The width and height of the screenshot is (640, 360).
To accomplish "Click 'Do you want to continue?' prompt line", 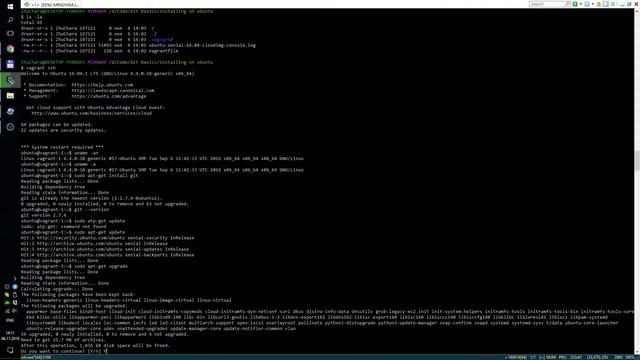I will [64, 351].
